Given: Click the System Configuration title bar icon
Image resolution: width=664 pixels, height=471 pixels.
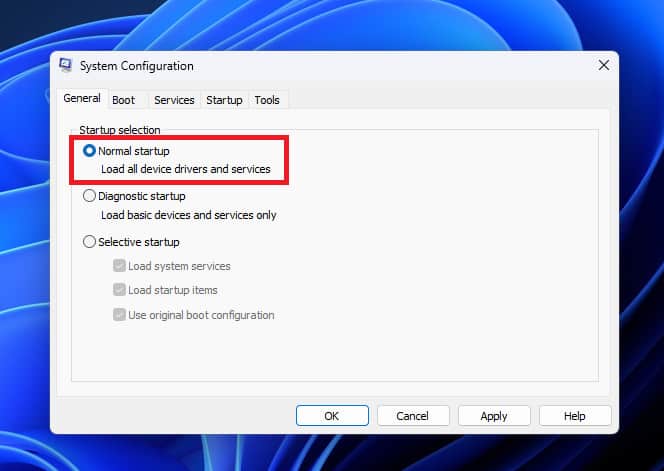Looking at the screenshot, I should pos(66,66).
